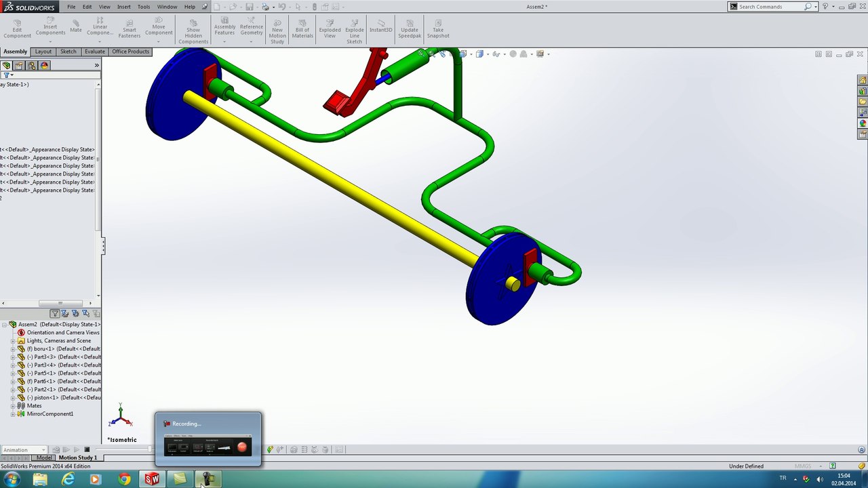Open the FeatureManager design tree tab
Image resolution: width=868 pixels, height=488 pixels.
coord(7,66)
